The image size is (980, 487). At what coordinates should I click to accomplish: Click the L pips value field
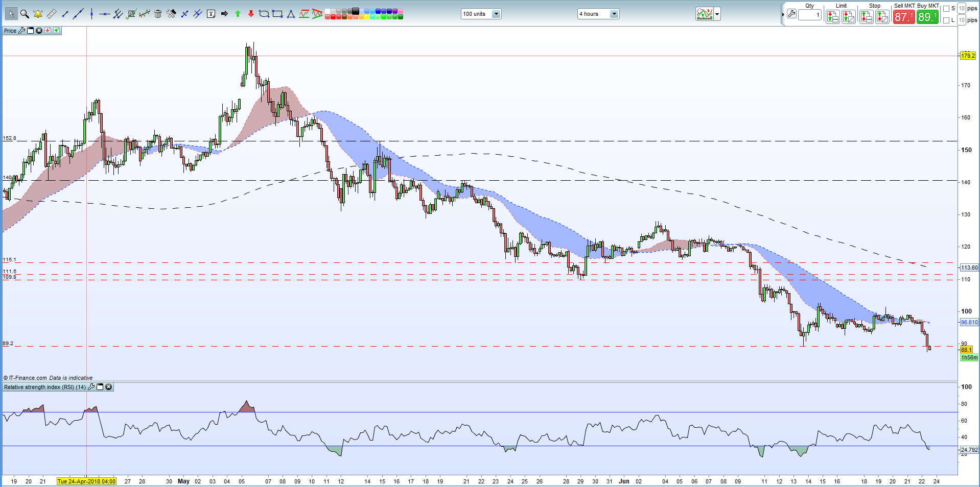pyautogui.click(x=962, y=20)
